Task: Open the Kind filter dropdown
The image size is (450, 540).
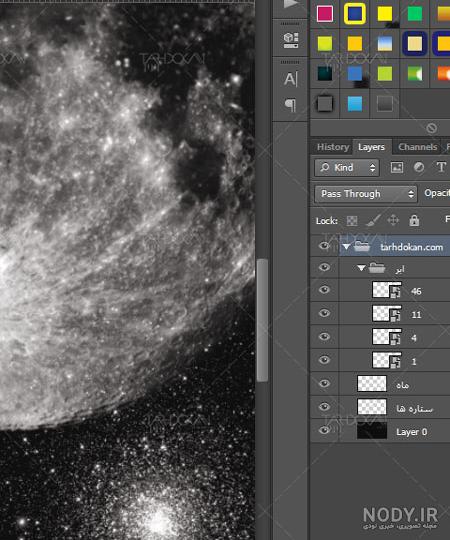Action: tap(347, 168)
